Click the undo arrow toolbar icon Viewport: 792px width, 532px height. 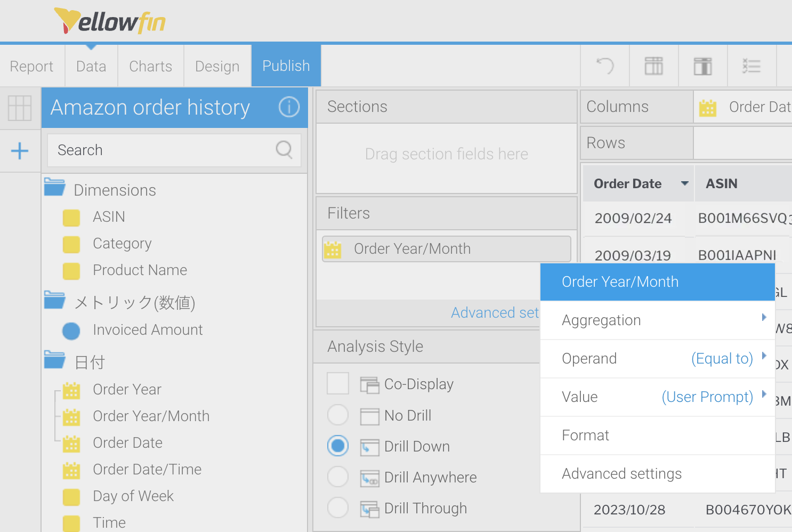(x=605, y=66)
